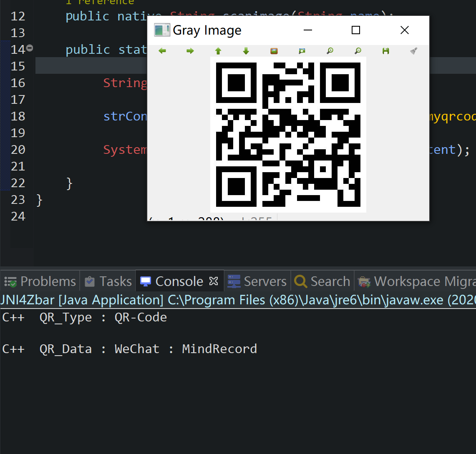476x454 pixels.
Task: Place cursor on 'public' keyword on line 12
Action: pos(88,16)
